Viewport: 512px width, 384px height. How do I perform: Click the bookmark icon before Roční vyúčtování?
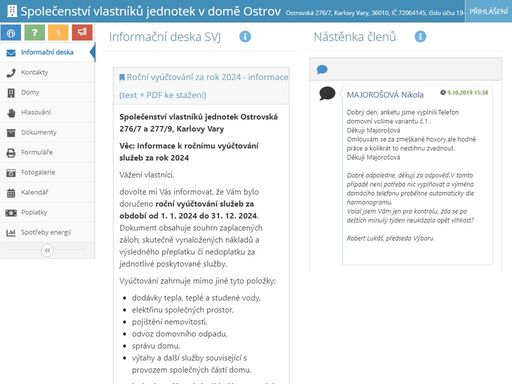[122, 77]
